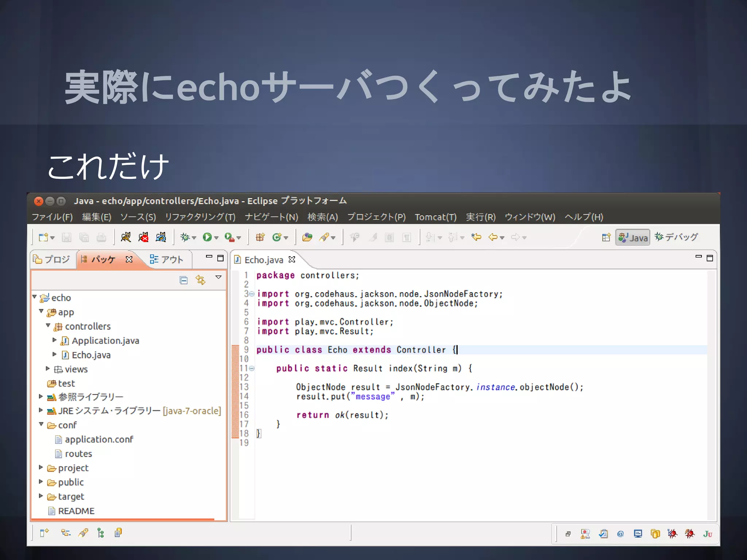The height and width of the screenshot is (560, 747).
Task: Expand the project folder
Action: (x=41, y=467)
